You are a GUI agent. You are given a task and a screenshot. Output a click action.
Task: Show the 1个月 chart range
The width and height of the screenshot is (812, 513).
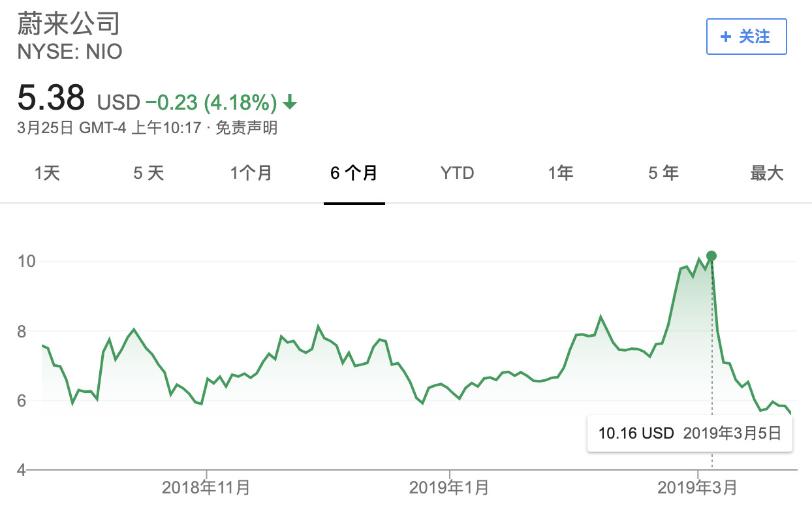pos(251,173)
